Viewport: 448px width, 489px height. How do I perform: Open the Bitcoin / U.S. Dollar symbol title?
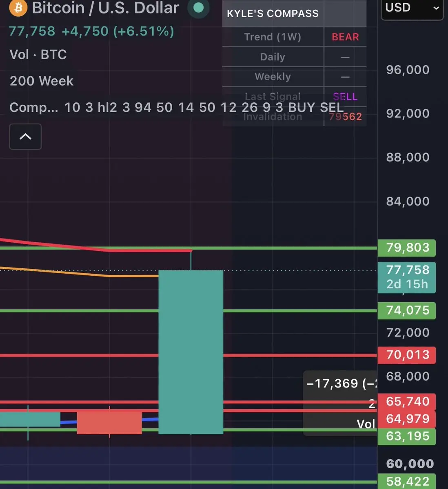click(105, 8)
